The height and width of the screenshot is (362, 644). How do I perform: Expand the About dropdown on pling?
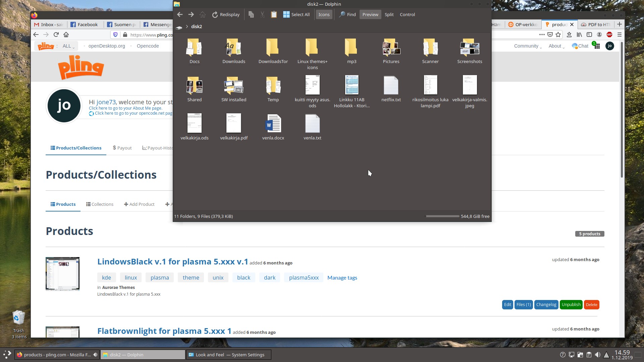pyautogui.click(x=556, y=46)
